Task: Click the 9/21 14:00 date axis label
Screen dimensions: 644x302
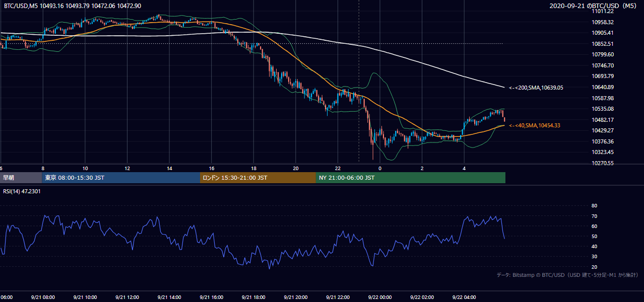Action: (169, 297)
